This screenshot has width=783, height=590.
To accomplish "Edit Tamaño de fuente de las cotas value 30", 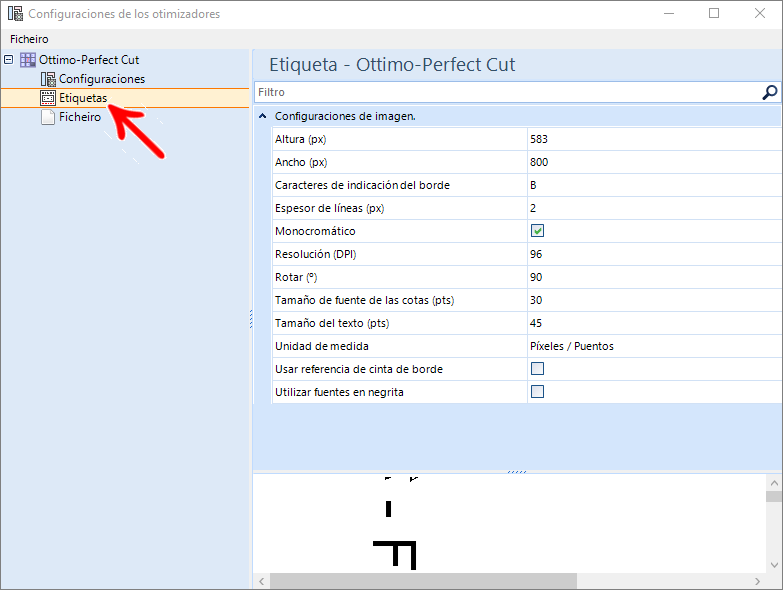I will point(655,300).
